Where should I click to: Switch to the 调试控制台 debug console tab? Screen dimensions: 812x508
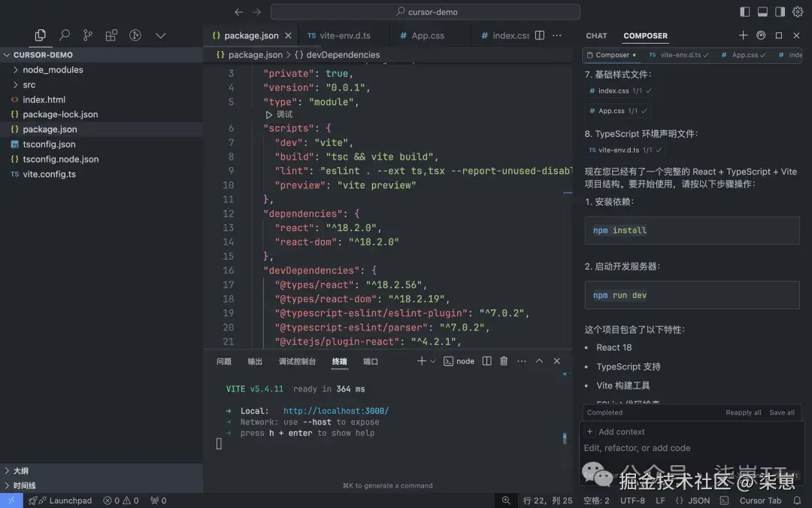coord(297,361)
